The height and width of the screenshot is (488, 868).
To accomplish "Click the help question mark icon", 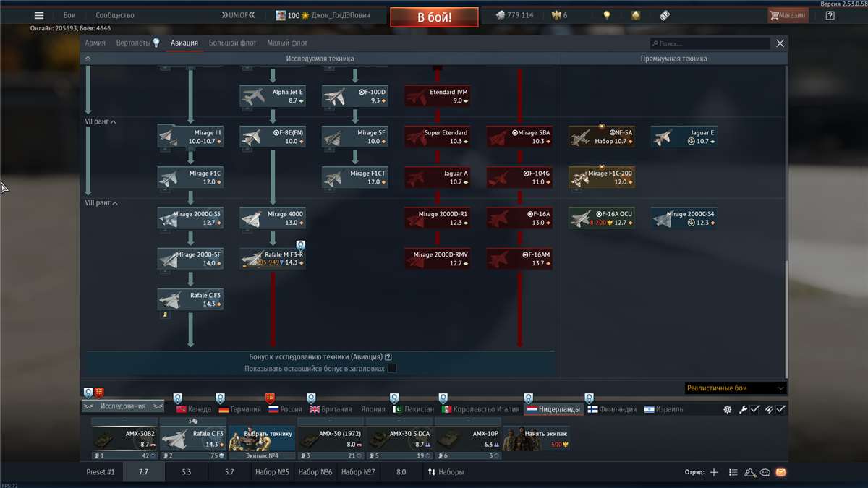I will (x=830, y=15).
